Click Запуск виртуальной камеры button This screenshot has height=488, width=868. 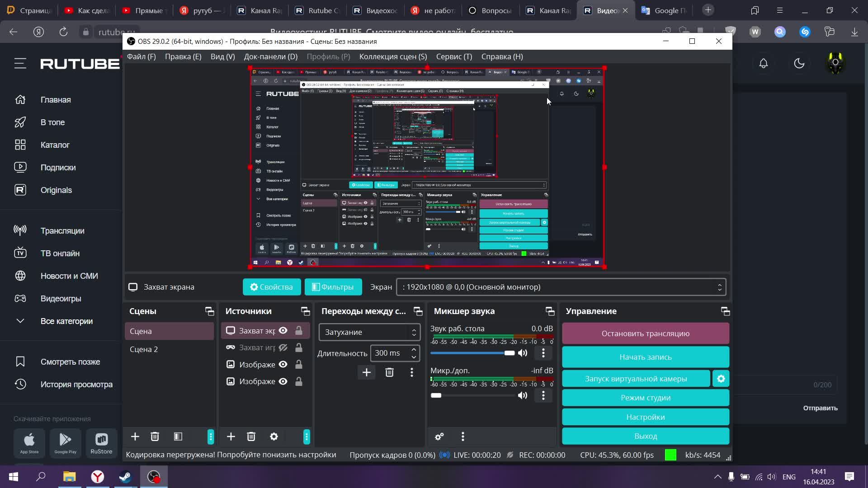pyautogui.click(x=636, y=379)
